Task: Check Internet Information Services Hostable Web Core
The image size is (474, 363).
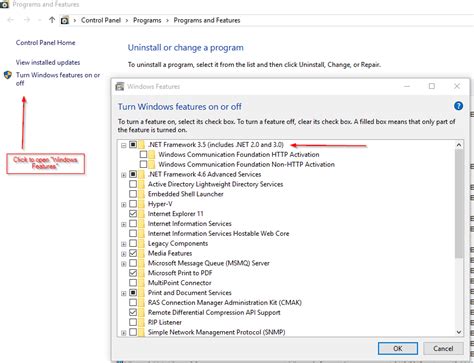Action: click(133, 233)
